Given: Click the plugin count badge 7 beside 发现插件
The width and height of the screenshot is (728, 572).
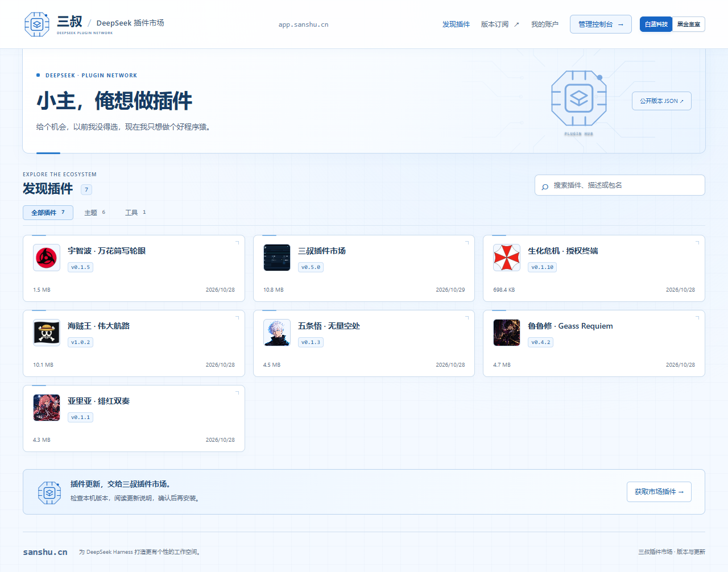Looking at the screenshot, I should point(86,189).
